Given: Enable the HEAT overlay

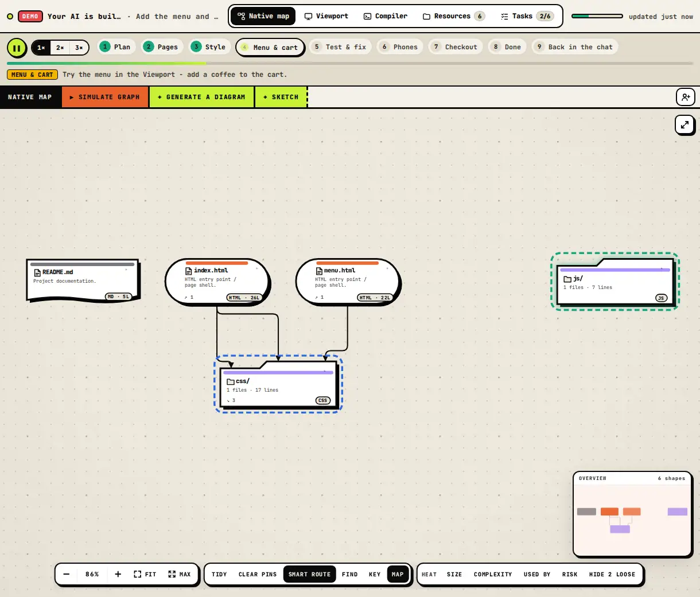Looking at the screenshot, I should pos(429,574).
